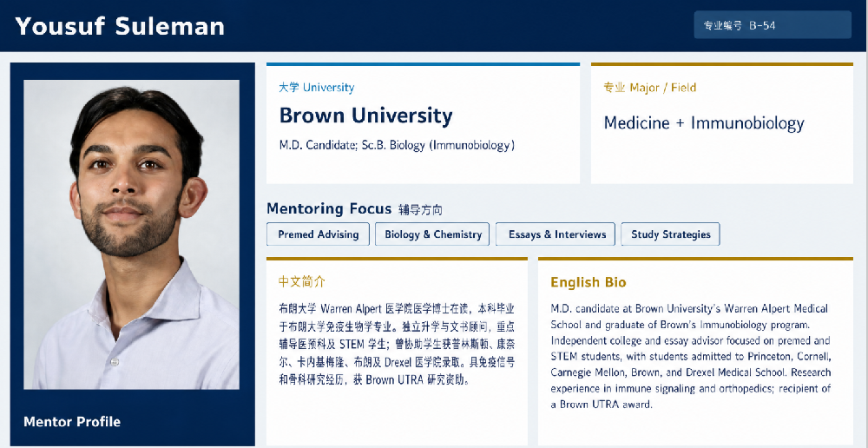Click the Yousuf Suleman name heading
The height and width of the screenshot is (448, 868).
pyautogui.click(x=120, y=26)
